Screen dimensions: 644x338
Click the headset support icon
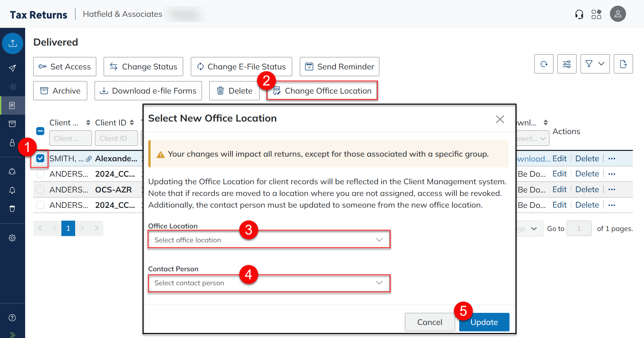point(579,14)
